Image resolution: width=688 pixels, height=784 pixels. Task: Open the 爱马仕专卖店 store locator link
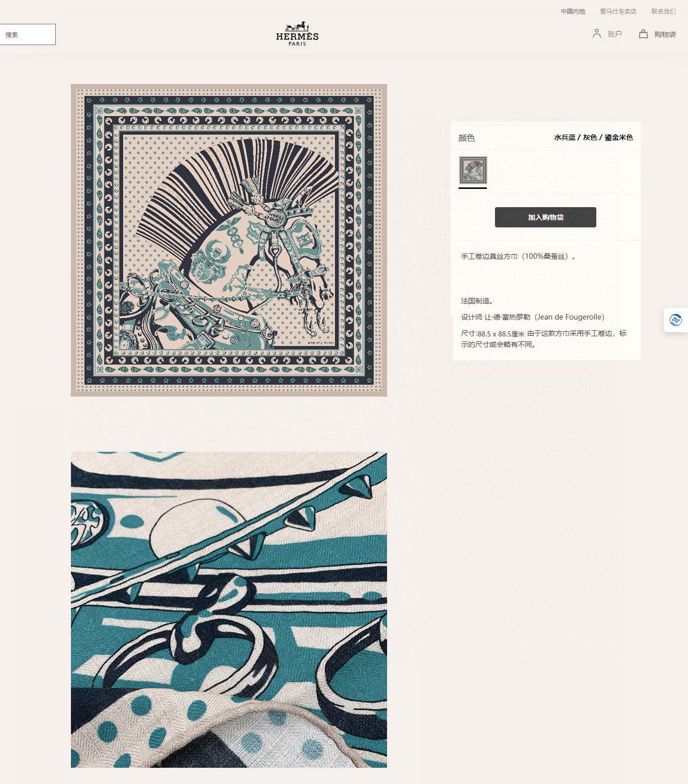[618, 11]
